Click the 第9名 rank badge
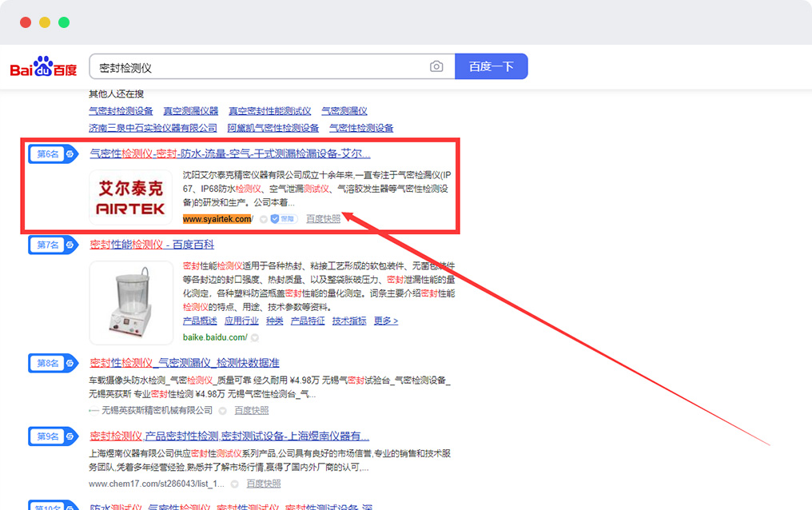The image size is (812, 510). tap(53, 436)
